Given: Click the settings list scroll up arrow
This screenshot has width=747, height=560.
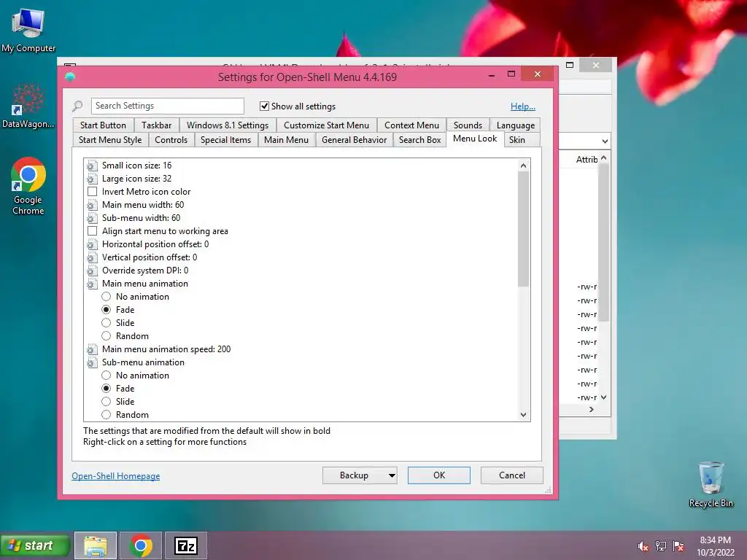Looking at the screenshot, I should coord(523,166).
